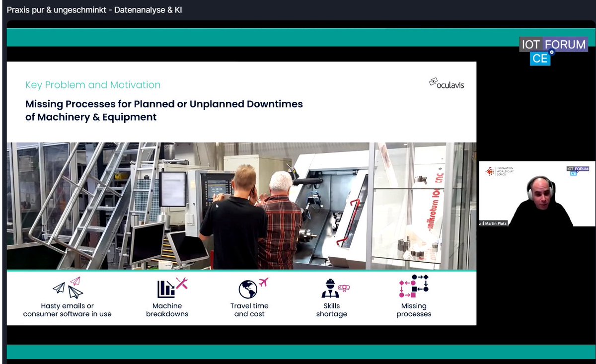Click 'Missing Processes for Planned or Unplanned Downtimes' title
596x364 pixels.
coord(164,104)
